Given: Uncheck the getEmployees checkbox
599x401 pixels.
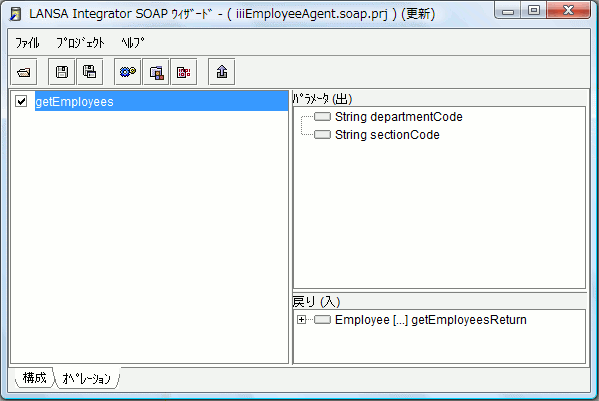Looking at the screenshot, I should pos(21,101).
